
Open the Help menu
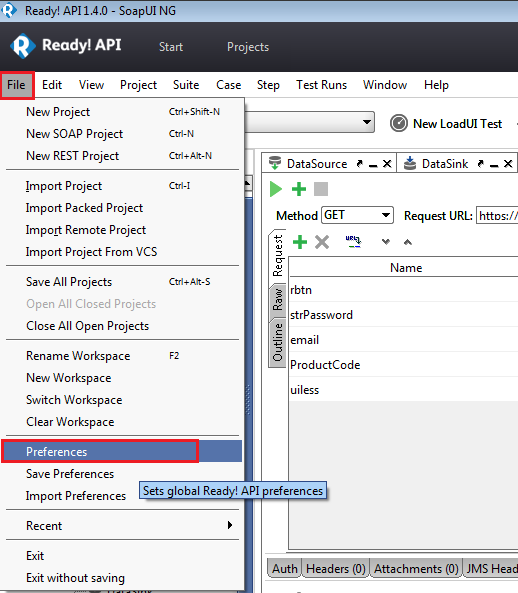[x=436, y=85]
